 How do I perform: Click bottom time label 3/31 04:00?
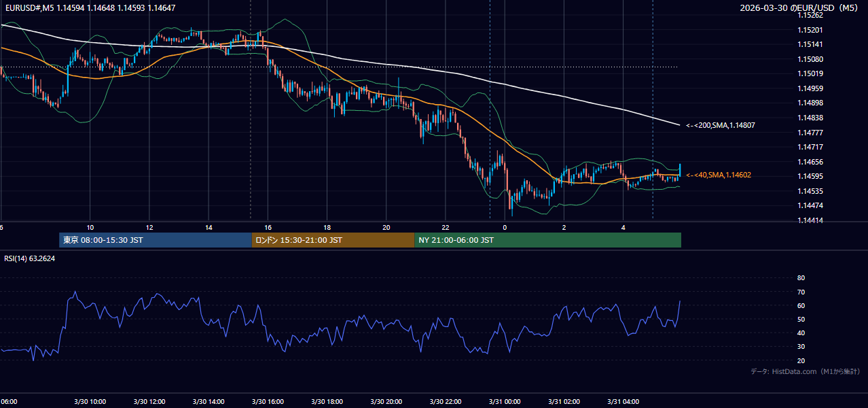[623, 401]
